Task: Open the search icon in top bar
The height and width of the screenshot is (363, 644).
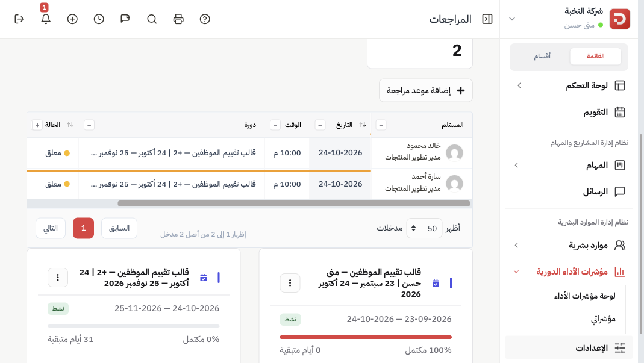Action: pos(152,19)
